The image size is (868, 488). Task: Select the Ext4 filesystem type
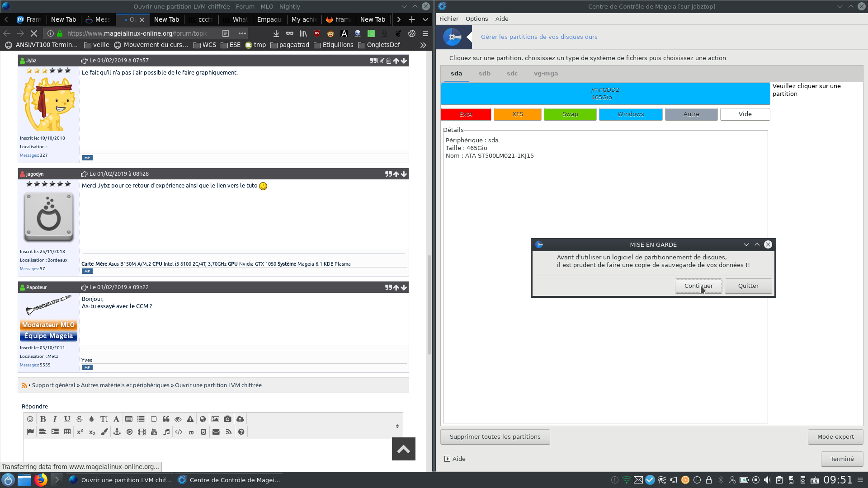point(466,114)
